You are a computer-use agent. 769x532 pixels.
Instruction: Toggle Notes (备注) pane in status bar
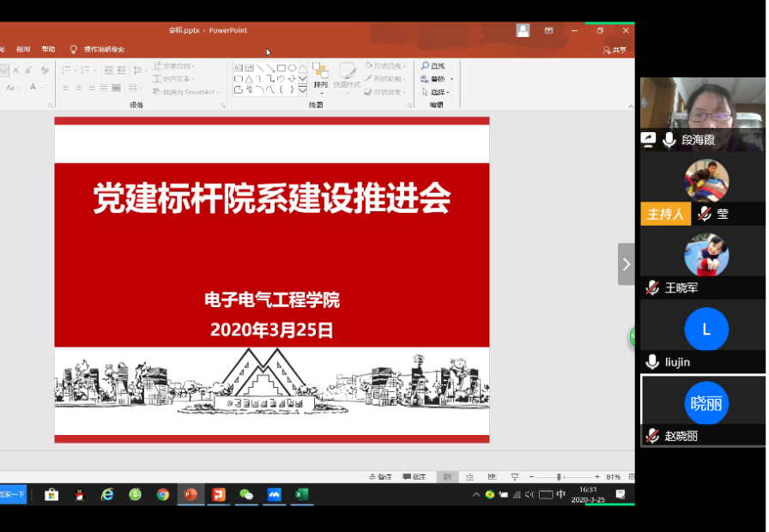click(x=379, y=477)
